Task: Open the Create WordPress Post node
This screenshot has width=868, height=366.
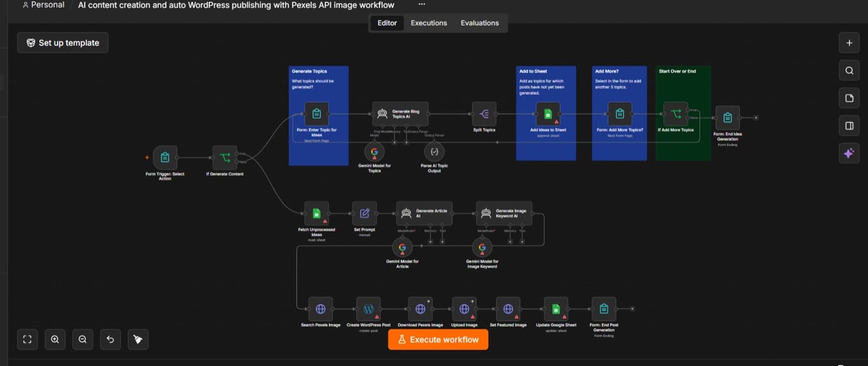Action: click(368, 309)
